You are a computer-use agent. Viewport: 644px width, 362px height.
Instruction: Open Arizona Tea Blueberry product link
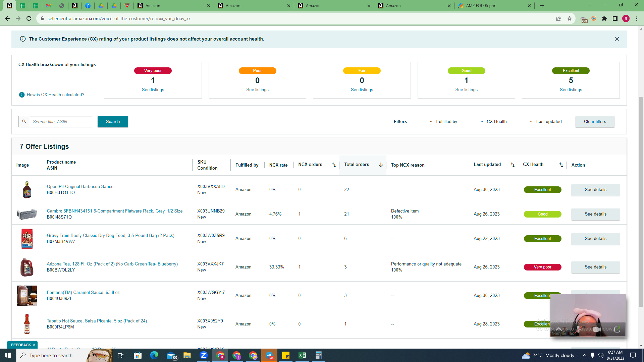112,264
